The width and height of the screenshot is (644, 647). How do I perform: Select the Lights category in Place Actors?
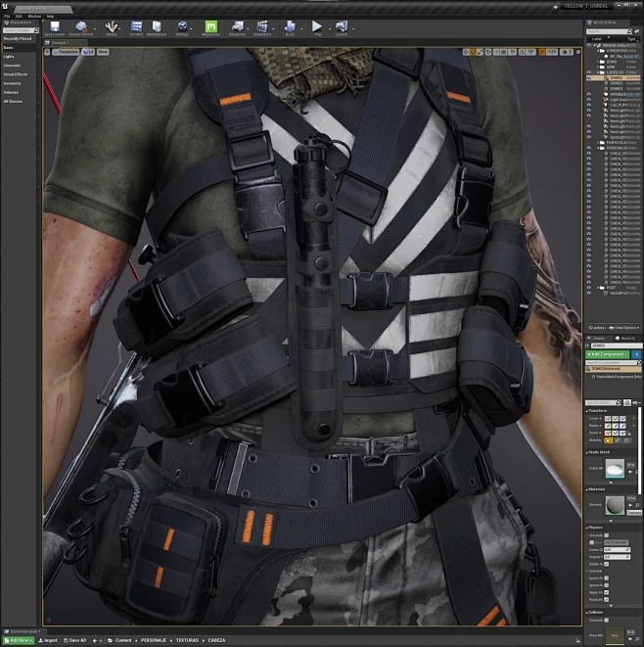[x=9, y=57]
